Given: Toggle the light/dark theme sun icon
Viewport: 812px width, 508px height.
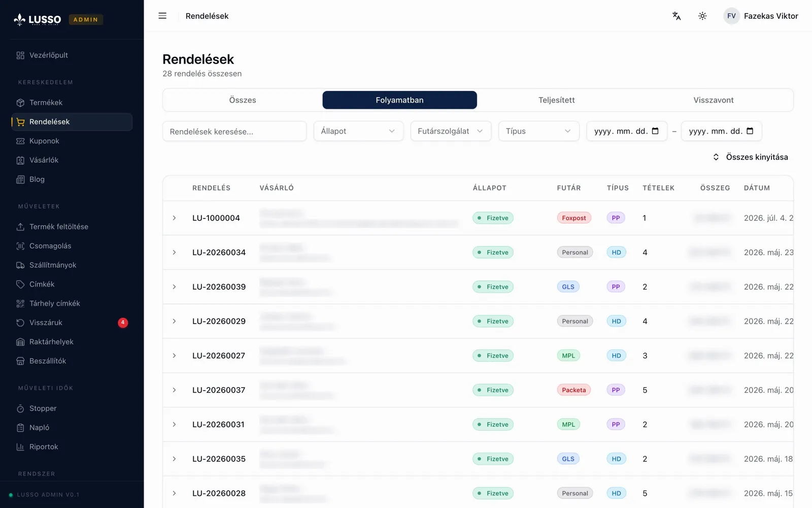Looking at the screenshot, I should pyautogui.click(x=702, y=16).
